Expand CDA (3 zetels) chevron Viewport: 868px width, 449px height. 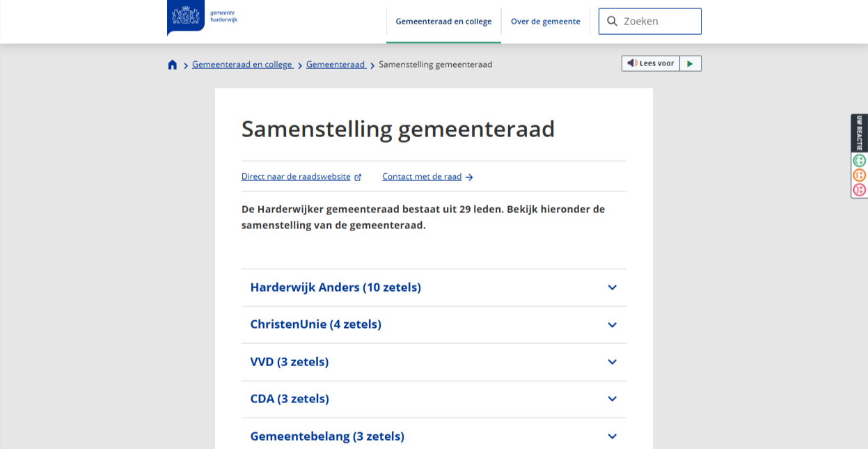(612, 399)
